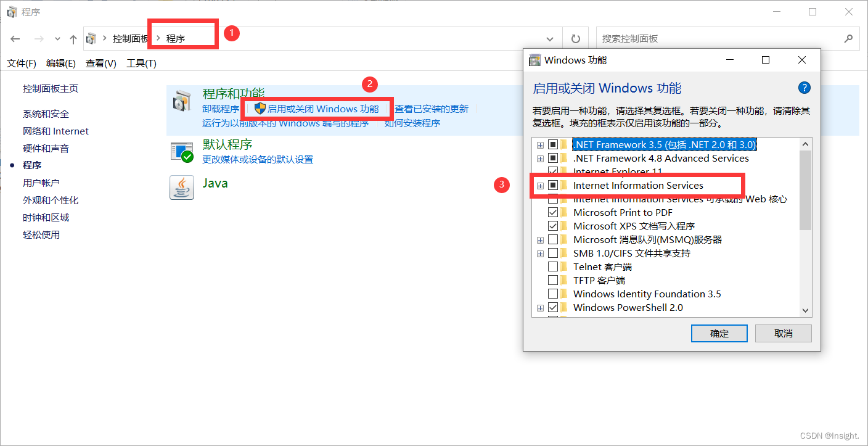This screenshot has height=446, width=868.
Task: Click the refresh button by address bar
Action: [x=576, y=38]
